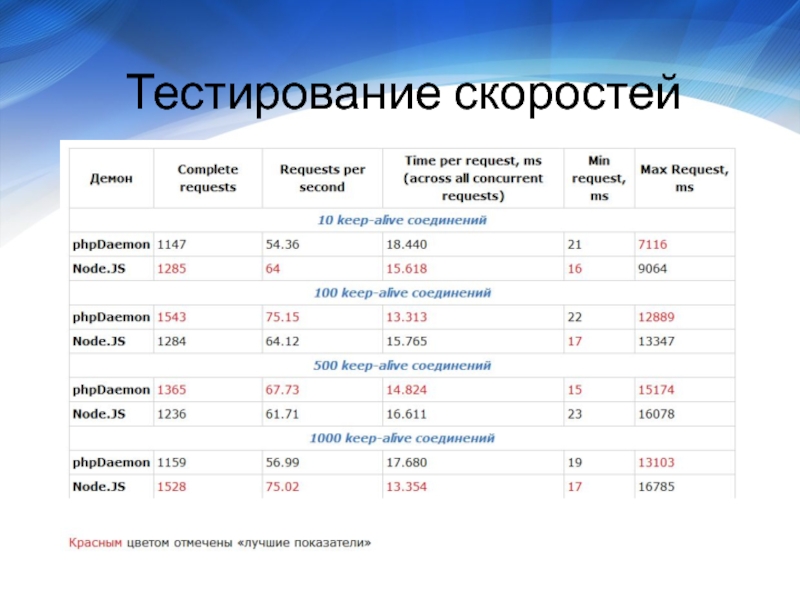This screenshot has height=600, width=800.
Task: Select min request value 23
Action: tap(574, 414)
